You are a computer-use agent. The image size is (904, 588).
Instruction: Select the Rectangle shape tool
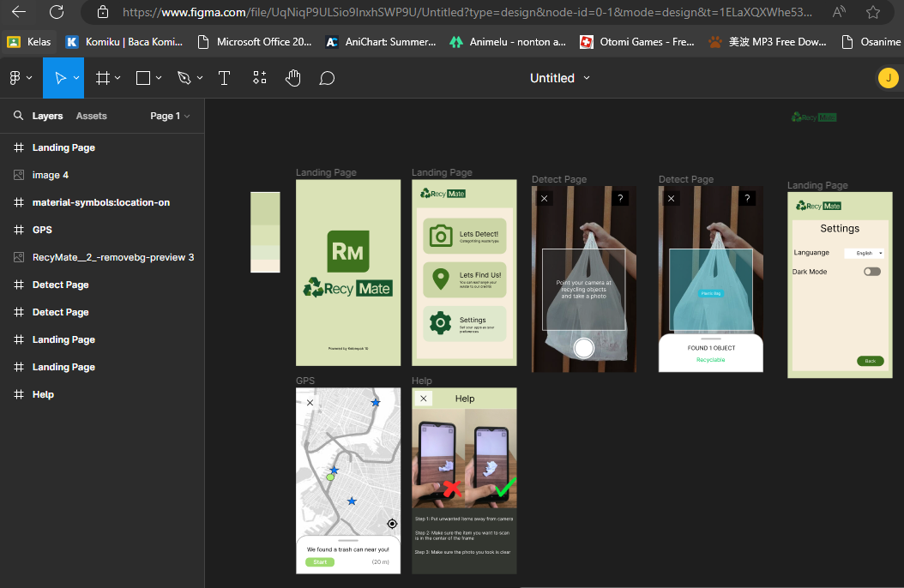143,78
